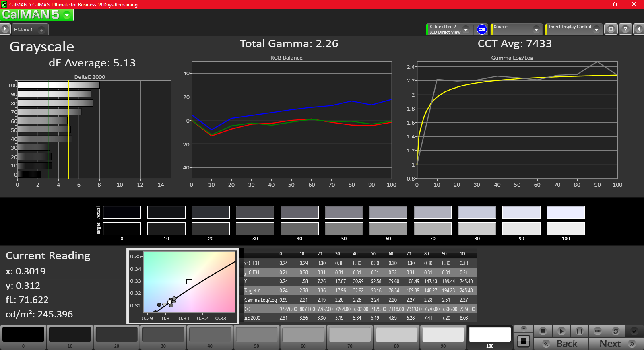Click the collapse-panel left arrow icon
The width and height of the screenshot is (644, 350).
pyautogui.click(x=638, y=29)
